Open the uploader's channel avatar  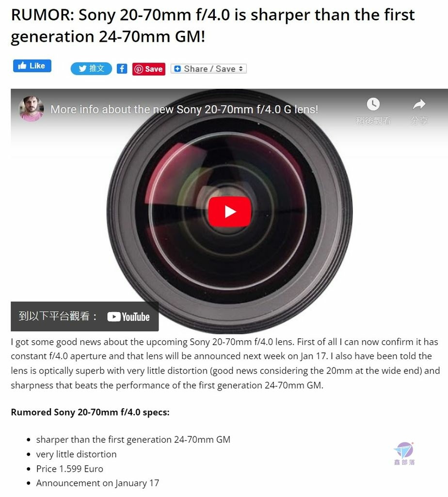pyautogui.click(x=31, y=109)
